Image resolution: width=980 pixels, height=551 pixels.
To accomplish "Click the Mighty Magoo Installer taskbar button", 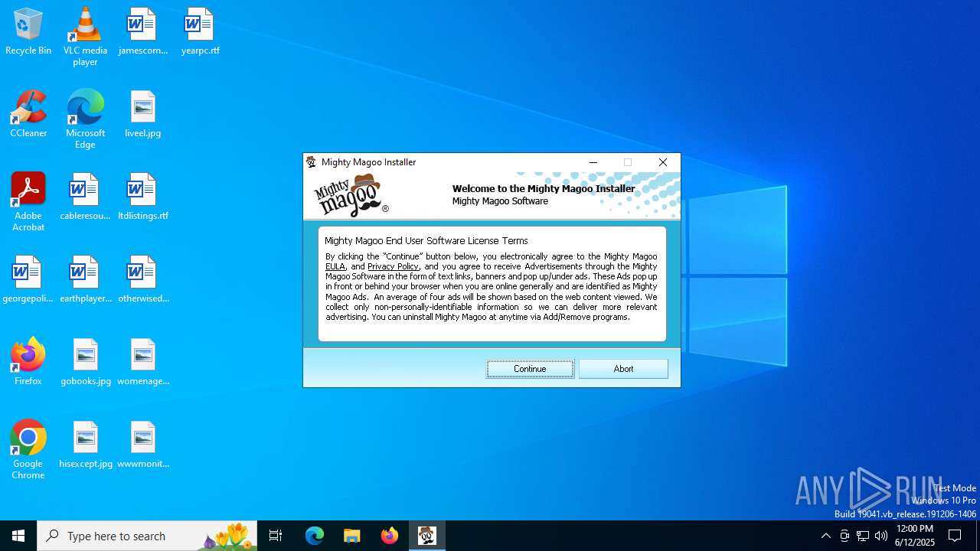I will click(427, 536).
